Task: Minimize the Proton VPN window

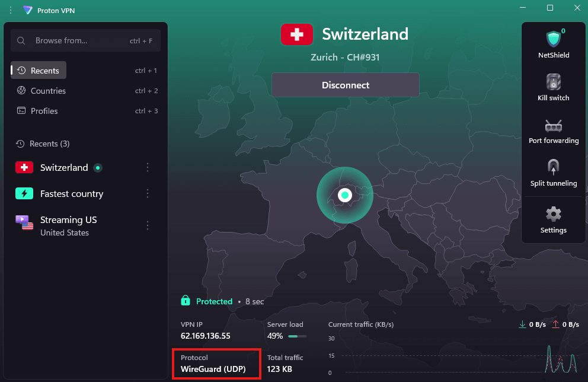Action: click(x=523, y=8)
